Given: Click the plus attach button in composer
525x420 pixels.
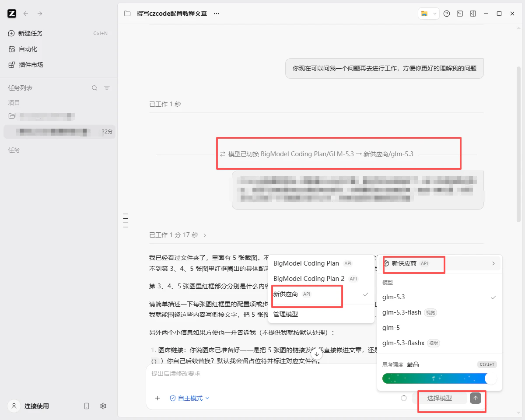Looking at the screenshot, I should [157, 398].
